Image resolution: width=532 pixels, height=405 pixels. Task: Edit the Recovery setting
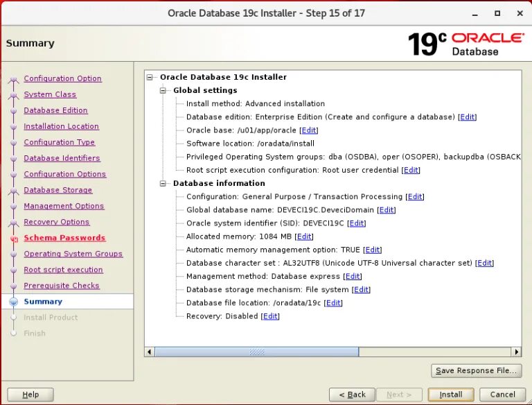pos(270,316)
